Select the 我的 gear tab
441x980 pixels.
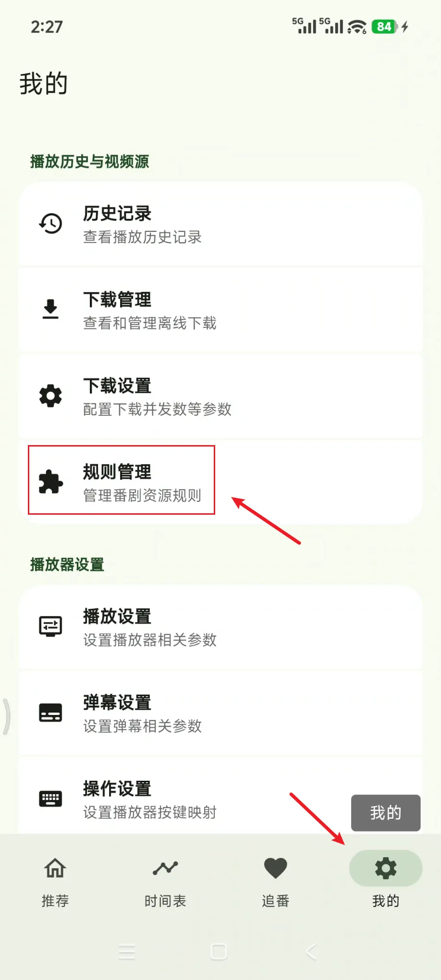point(386,882)
